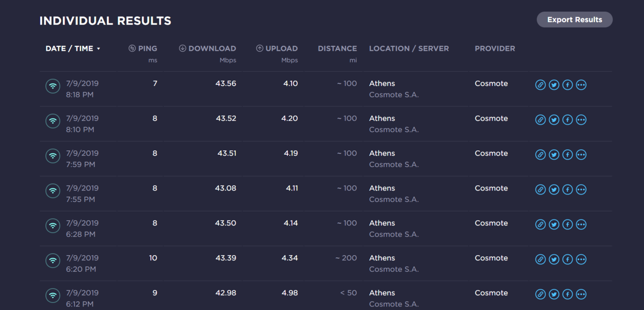Click the Wi-Fi icon of 8:10 PM result
Screen dimensions: 644x310
click(53, 121)
